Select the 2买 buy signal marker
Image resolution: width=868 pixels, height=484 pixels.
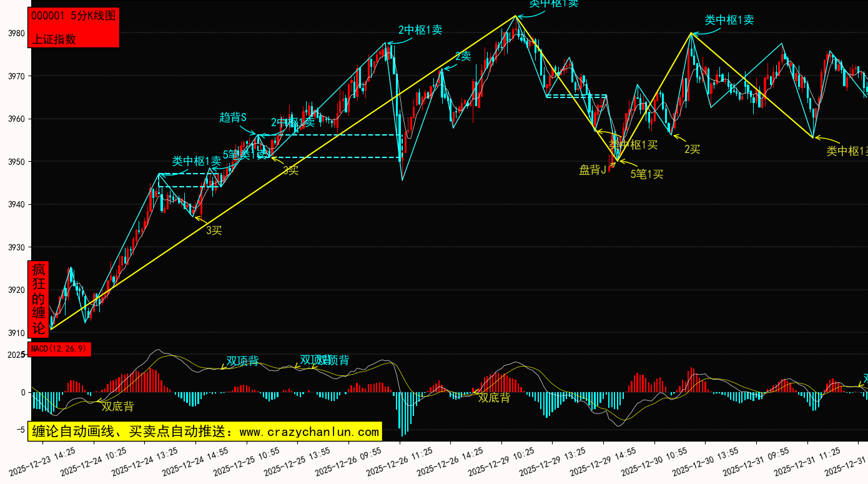pos(692,149)
